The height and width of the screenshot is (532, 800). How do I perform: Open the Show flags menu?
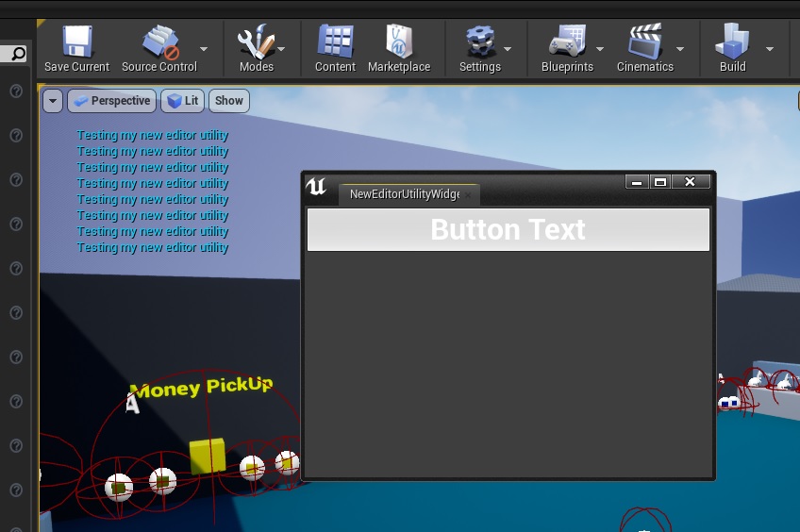(229, 101)
